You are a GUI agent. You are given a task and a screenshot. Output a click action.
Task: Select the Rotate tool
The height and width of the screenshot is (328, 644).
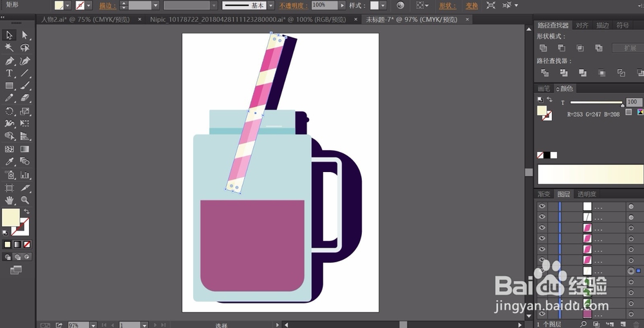[x=9, y=111]
